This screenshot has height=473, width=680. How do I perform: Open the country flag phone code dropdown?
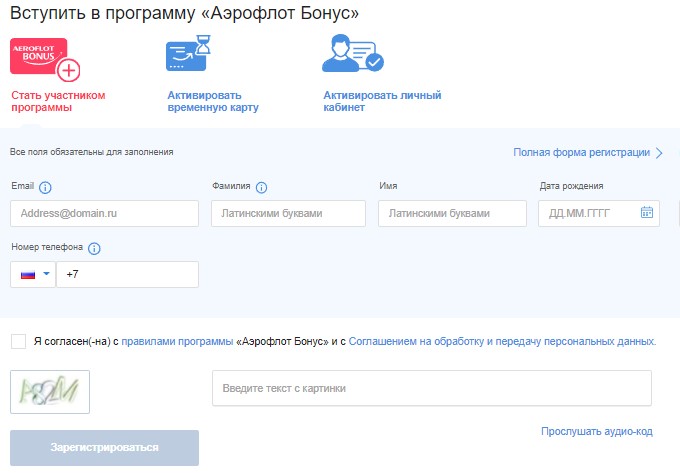(x=34, y=274)
